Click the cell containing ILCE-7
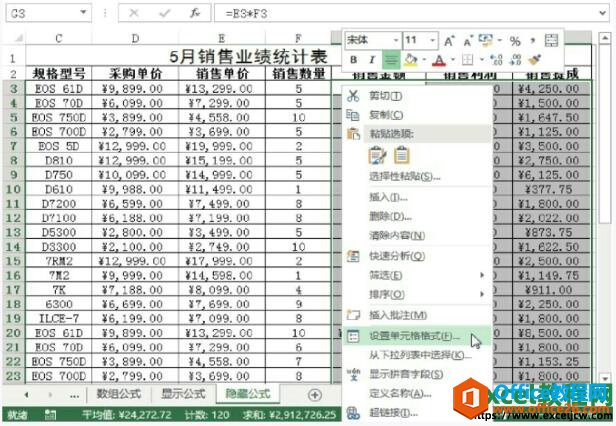This screenshot has height=426, width=616. click(x=59, y=318)
